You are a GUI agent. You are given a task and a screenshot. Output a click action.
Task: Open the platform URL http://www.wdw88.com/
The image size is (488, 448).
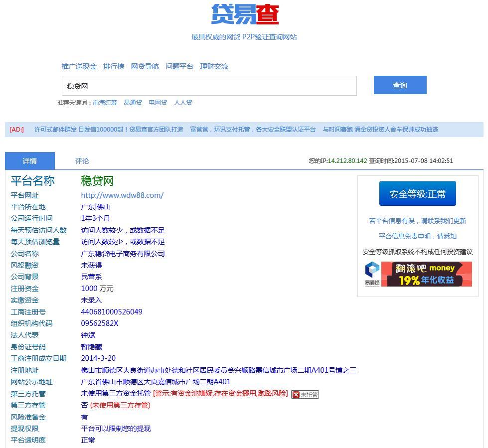(x=122, y=195)
